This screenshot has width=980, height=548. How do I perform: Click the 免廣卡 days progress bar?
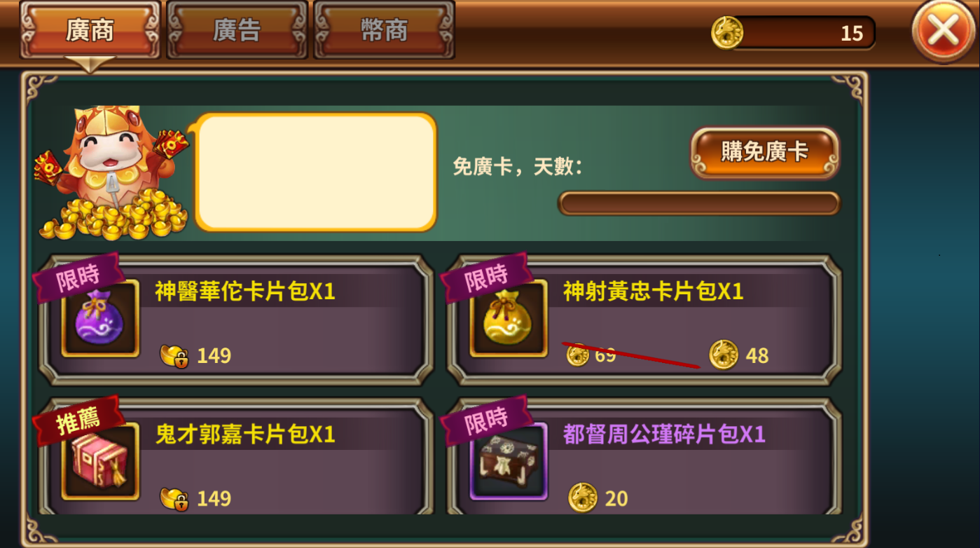pyautogui.click(x=698, y=203)
